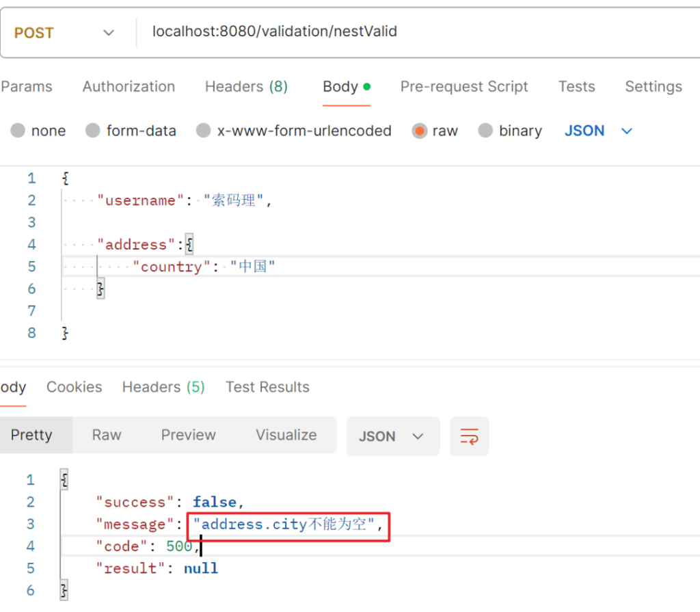
Task: Click the request URL input field
Action: click(x=410, y=31)
